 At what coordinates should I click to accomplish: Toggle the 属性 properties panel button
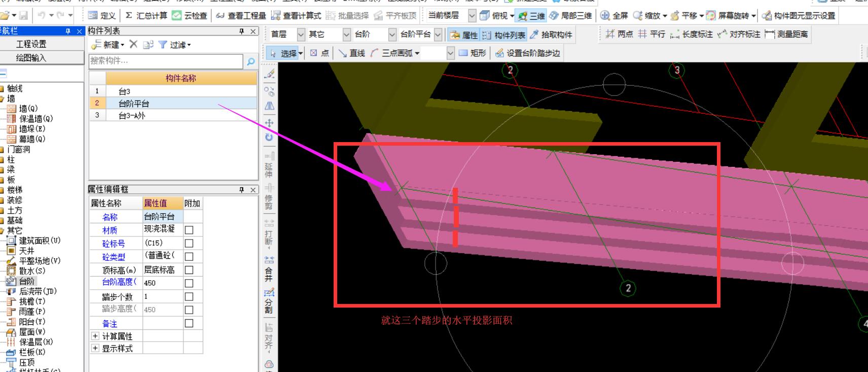[x=464, y=35]
